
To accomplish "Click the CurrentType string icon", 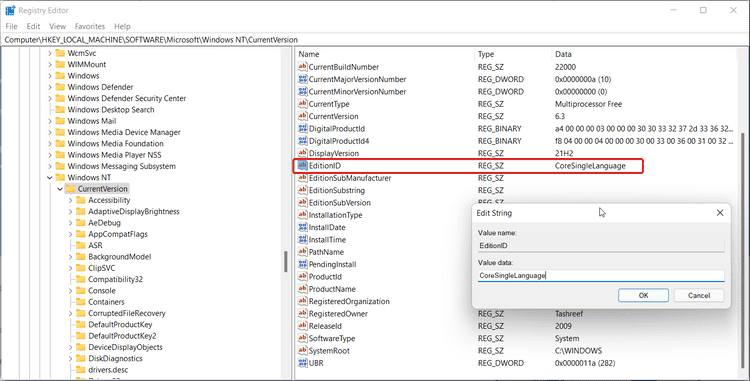I will tap(302, 104).
